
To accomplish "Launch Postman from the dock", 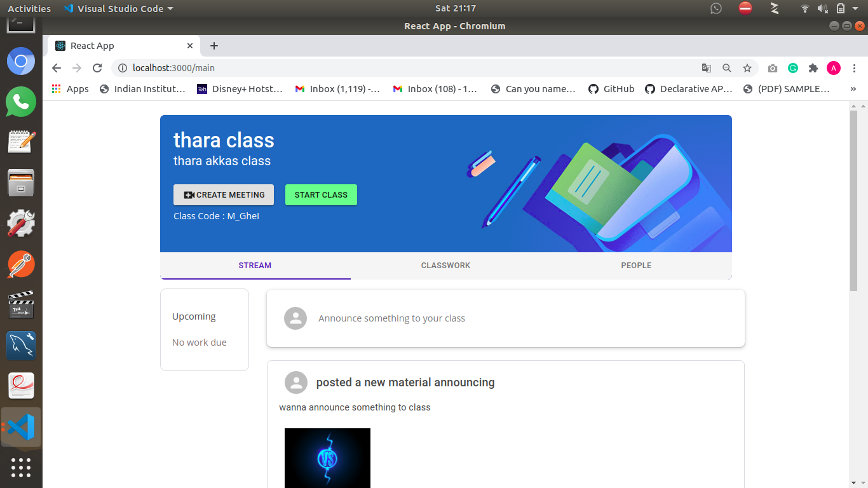I will pyautogui.click(x=21, y=264).
